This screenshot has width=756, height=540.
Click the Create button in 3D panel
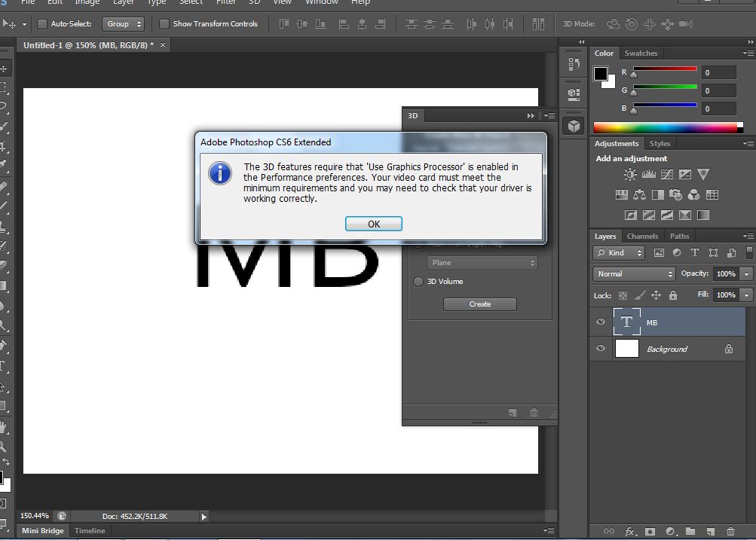[479, 304]
